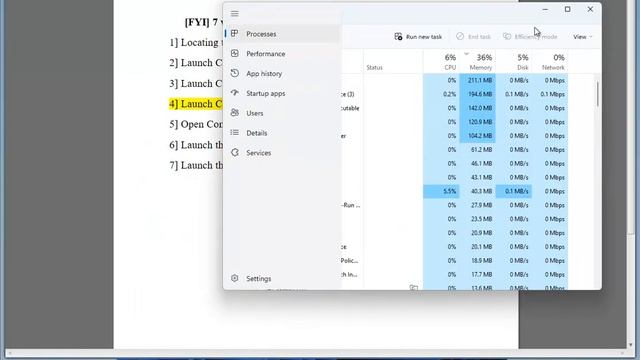640x360 pixels.
Task: Open the Performance page
Action: [x=282, y=54]
